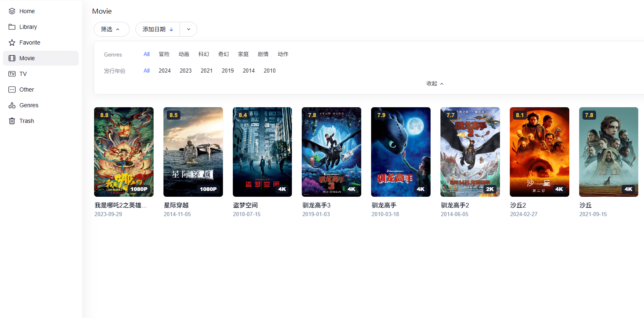
Task: Select All in 发行年份 filter row
Action: [x=147, y=71]
